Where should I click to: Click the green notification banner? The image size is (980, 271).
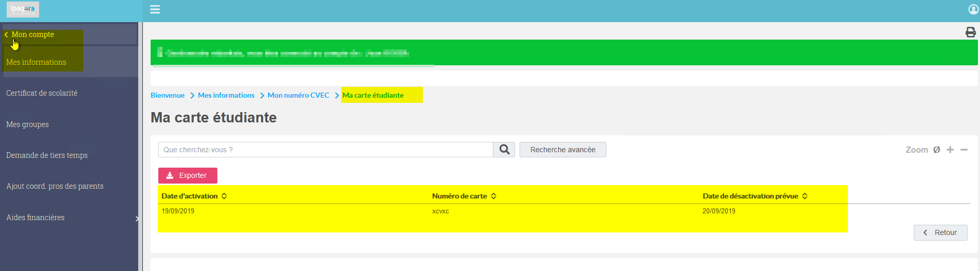tap(564, 52)
